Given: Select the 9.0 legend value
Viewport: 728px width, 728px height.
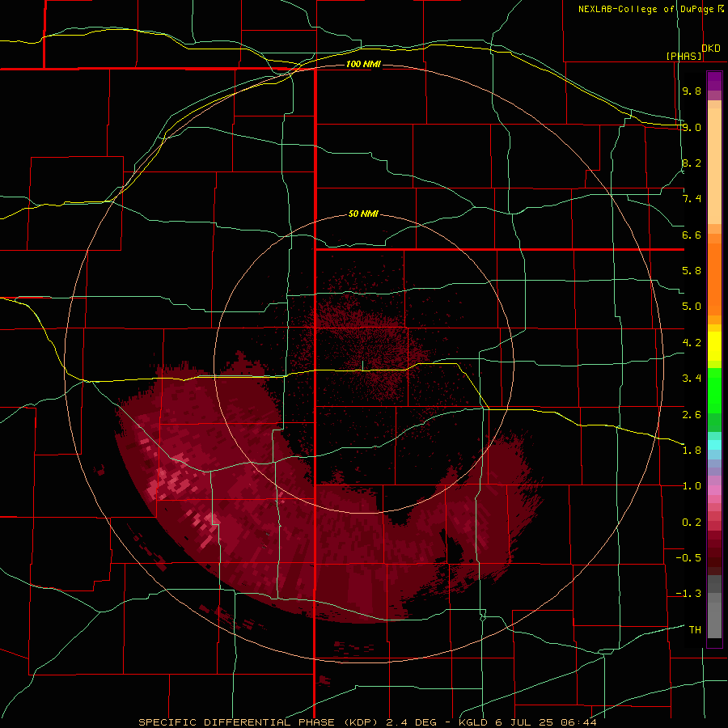Looking at the screenshot, I should [692, 127].
